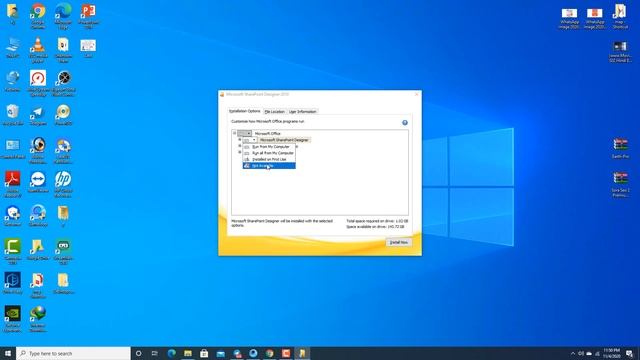Show hidden system tray icons
Screen dimensions: 640x360
[573, 353]
